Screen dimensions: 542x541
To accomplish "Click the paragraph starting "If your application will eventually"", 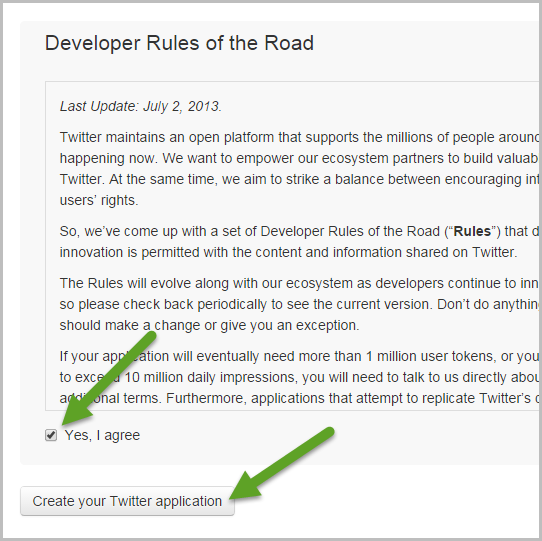I will (299, 377).
